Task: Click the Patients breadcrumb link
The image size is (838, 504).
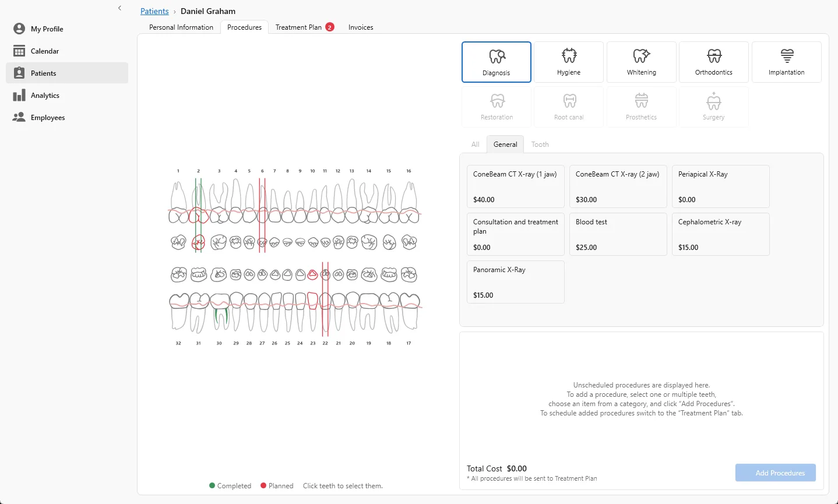Action: [154, 11]
